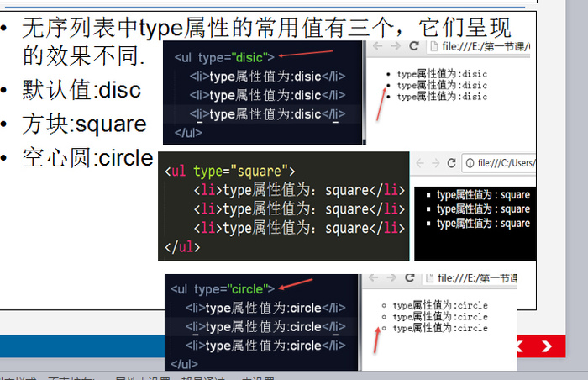Image resolution: width=588 pixels, height=380 pixels.
Task: Select the bullet text 空心圆:circle
Action: pos(87,157)
